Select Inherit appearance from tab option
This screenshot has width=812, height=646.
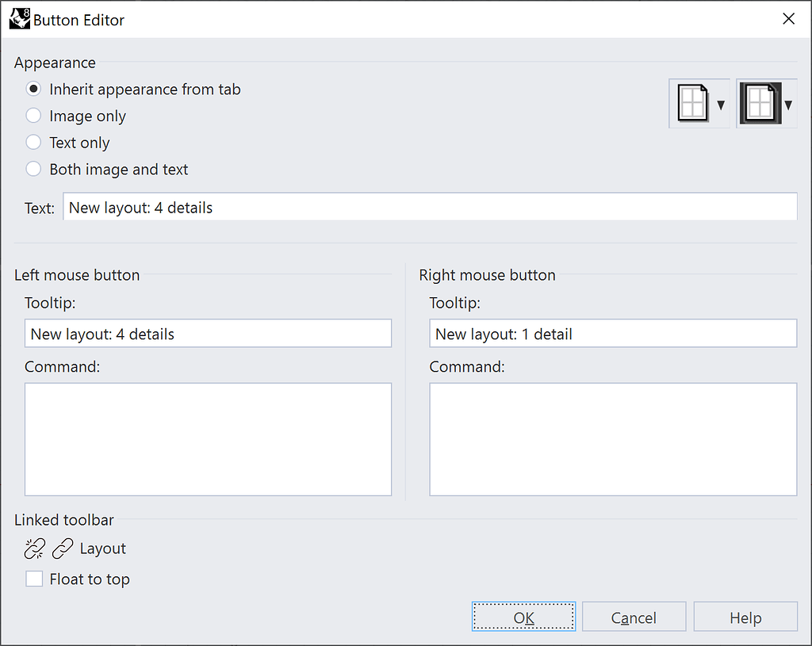coord(33,90)
